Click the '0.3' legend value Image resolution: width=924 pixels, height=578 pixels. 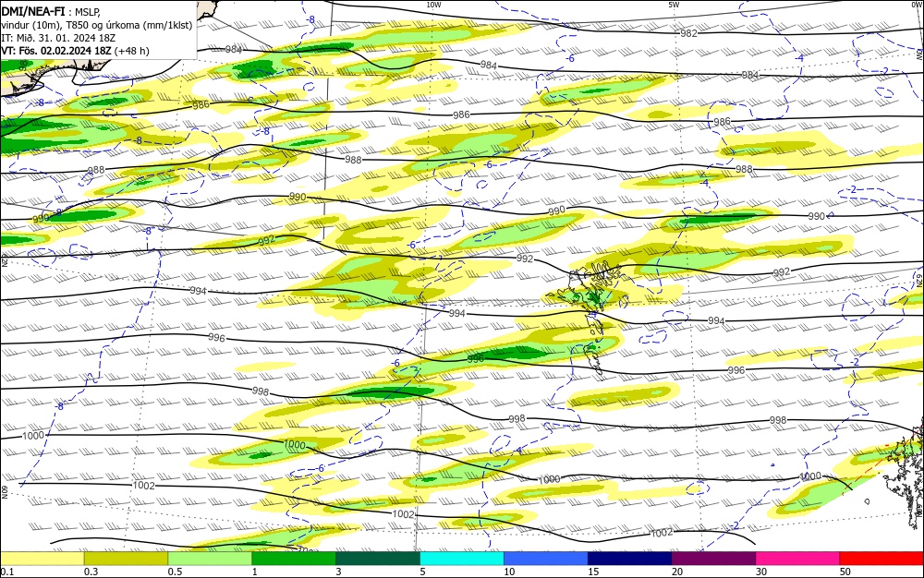click(x=91, y=572)
